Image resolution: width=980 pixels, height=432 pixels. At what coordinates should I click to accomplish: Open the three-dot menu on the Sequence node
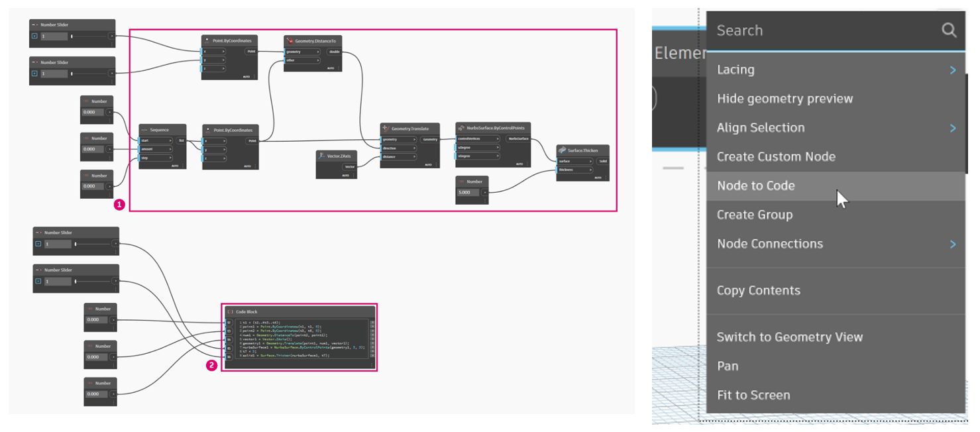183,166
